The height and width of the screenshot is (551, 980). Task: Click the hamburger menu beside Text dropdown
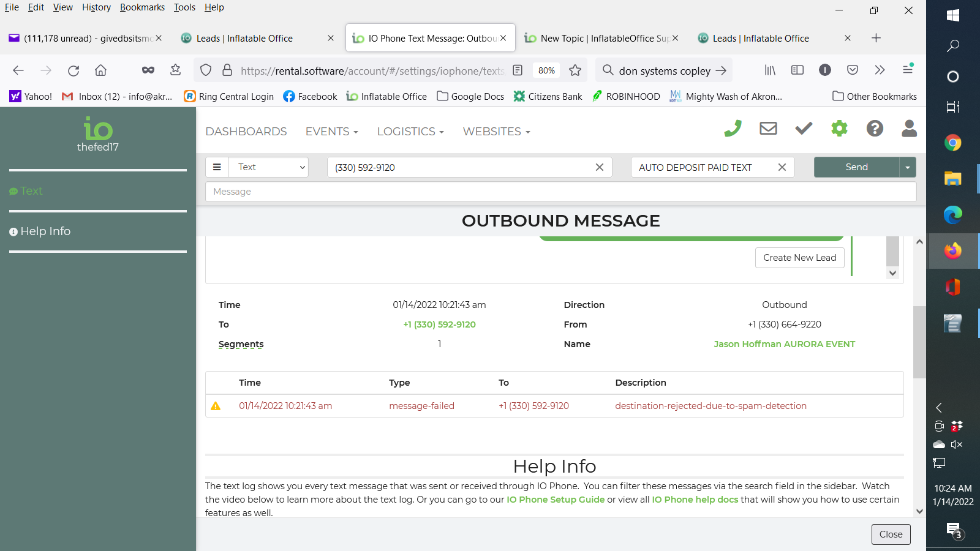[217, 167]
